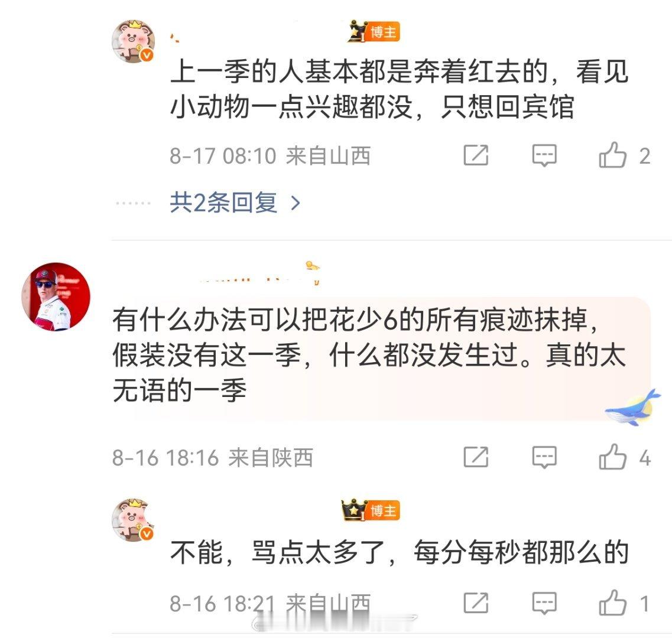Open the top pig avatar profile
The height and width of the screenshot is (638, 672).
pyautogui.click(x=134, y=41)
